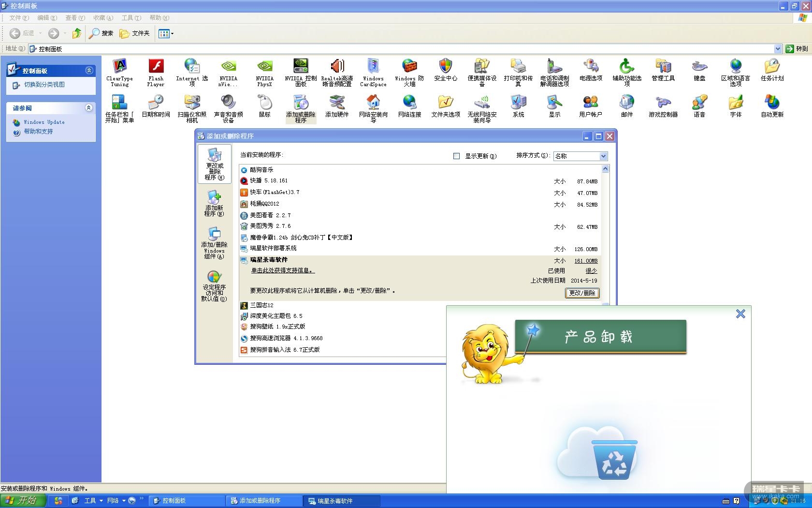The image size is (812, 508).
Task: Open Flash Player settings icon
Action: pos(156,72)
